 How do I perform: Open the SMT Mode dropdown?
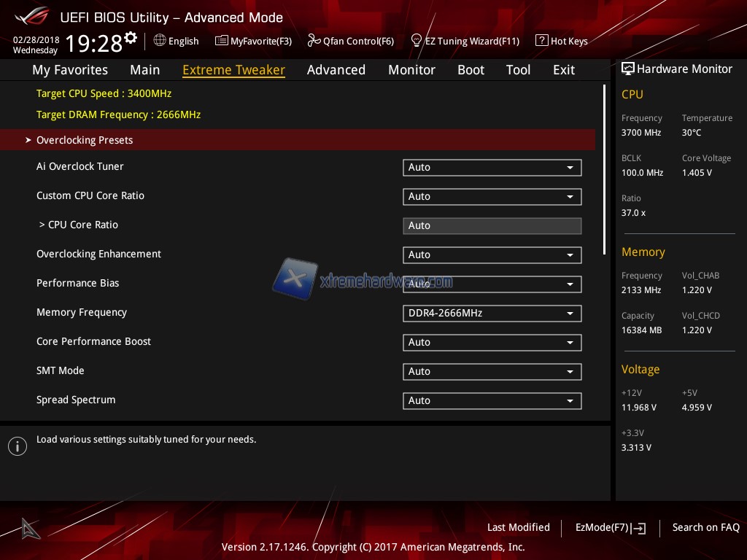[x=492, y=372]
